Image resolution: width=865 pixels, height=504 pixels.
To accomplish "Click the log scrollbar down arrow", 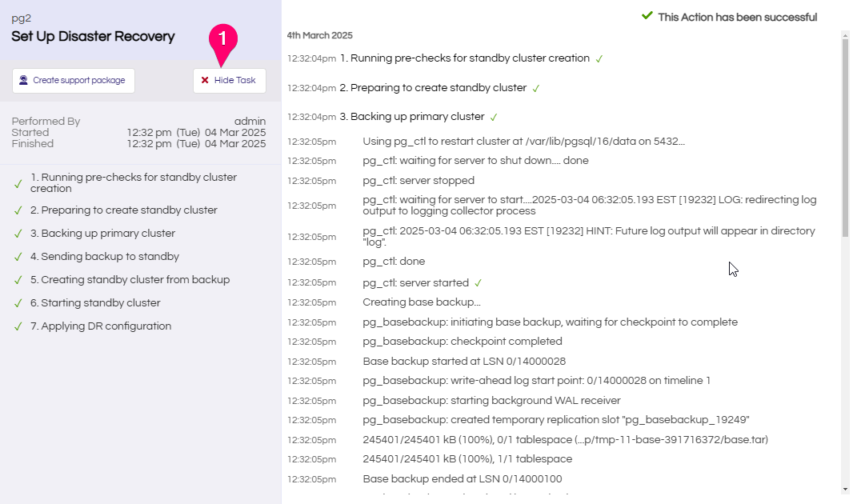I will (x=845, y=489).
